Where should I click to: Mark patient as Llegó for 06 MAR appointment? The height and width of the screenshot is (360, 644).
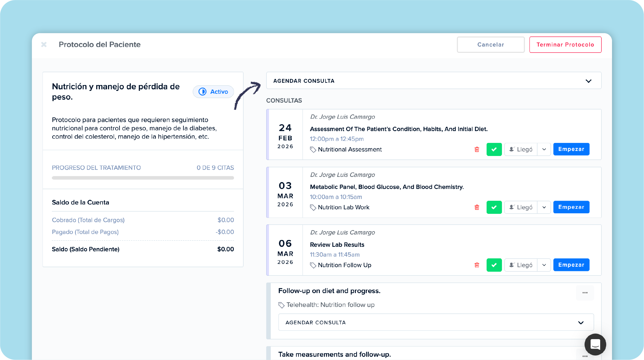tap(521, 265)
